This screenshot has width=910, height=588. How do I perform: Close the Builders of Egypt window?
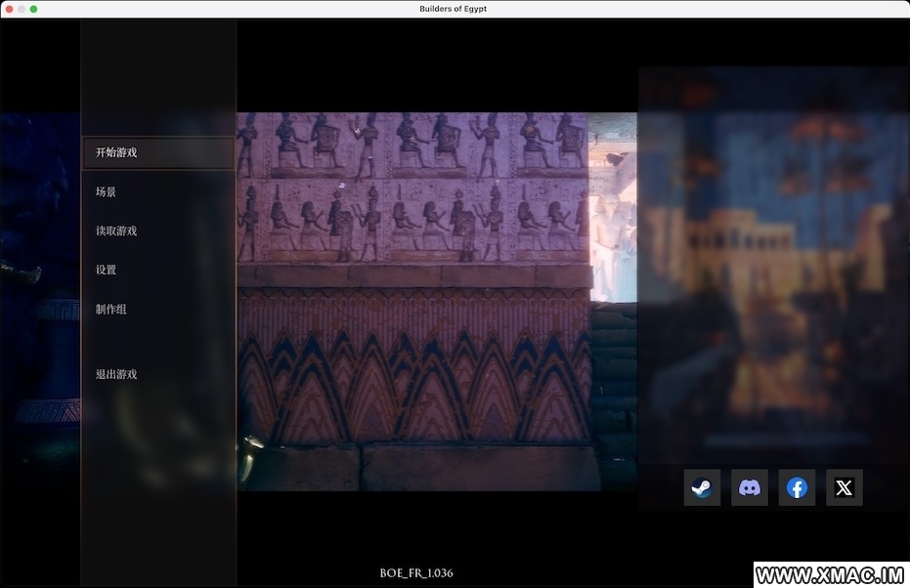pyautogui.click(x=6, y=9)
